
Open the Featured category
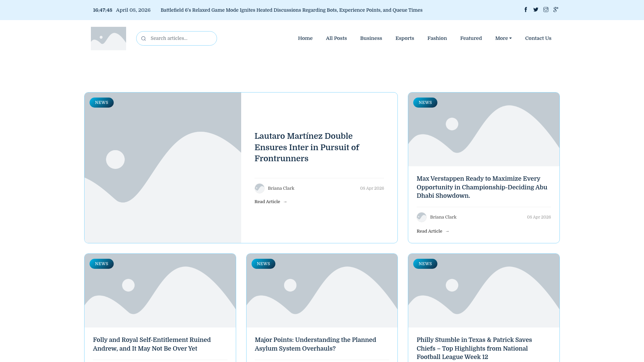pos(471,38)
